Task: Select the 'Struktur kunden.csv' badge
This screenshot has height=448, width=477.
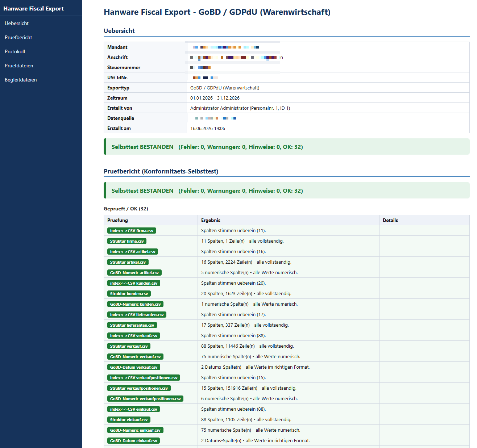Action: tap(129, 294)
